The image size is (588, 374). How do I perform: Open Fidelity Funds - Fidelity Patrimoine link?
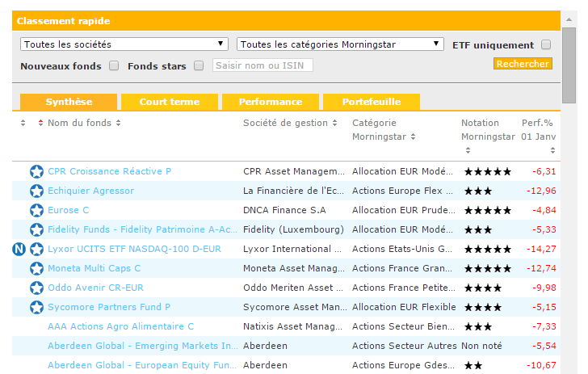pos(142,229)
